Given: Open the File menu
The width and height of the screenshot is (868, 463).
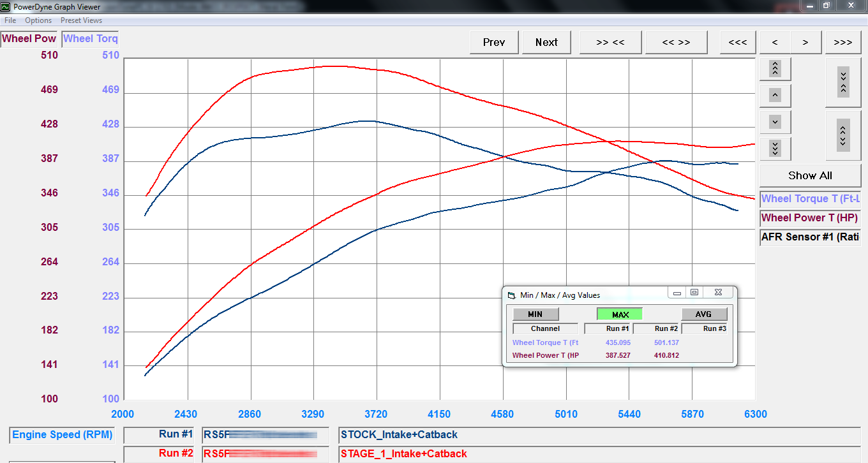Looking at the screenshot, I should [10, 20].
